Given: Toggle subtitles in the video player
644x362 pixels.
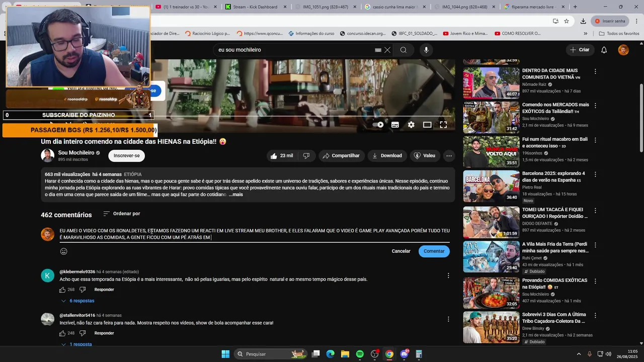Looking at the screenshot, I should pyautogui.click(x=395, y=125).
